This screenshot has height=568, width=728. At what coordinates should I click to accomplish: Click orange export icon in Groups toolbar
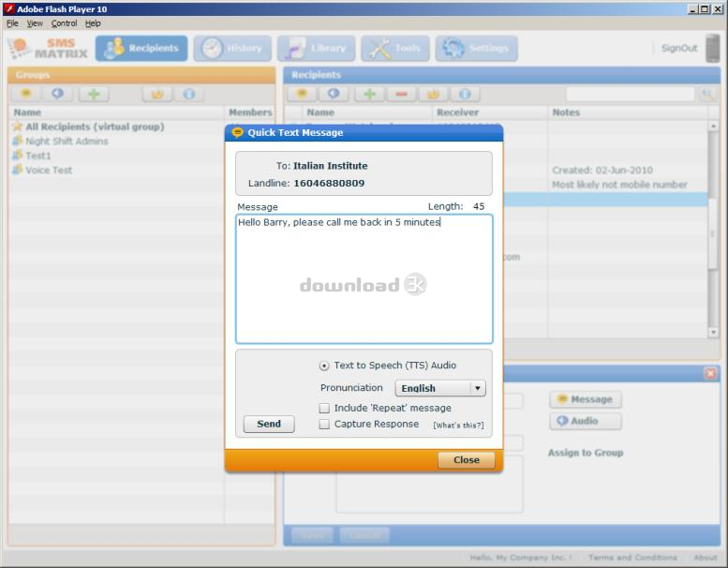(157, 94)
